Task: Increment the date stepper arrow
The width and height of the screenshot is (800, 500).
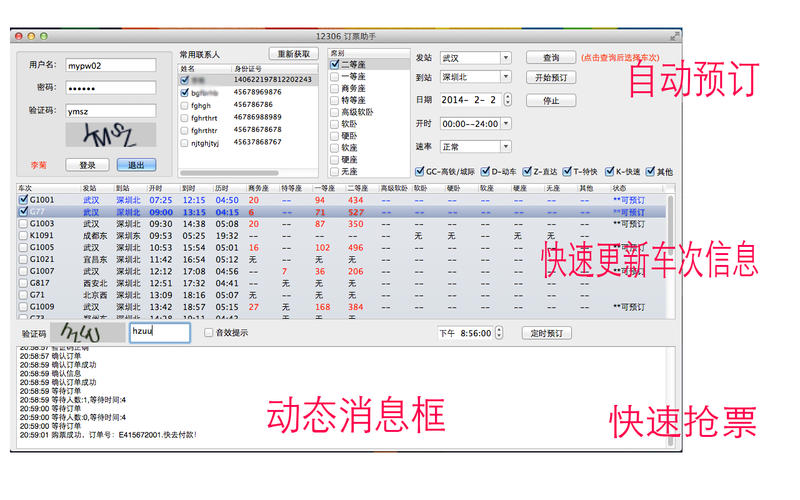Action: click(x=508, y=96)
